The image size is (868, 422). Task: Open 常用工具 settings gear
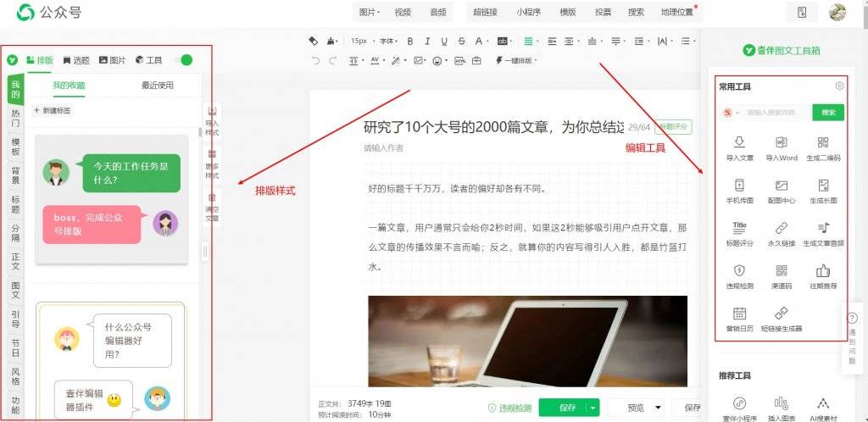[x=840, y=86]
